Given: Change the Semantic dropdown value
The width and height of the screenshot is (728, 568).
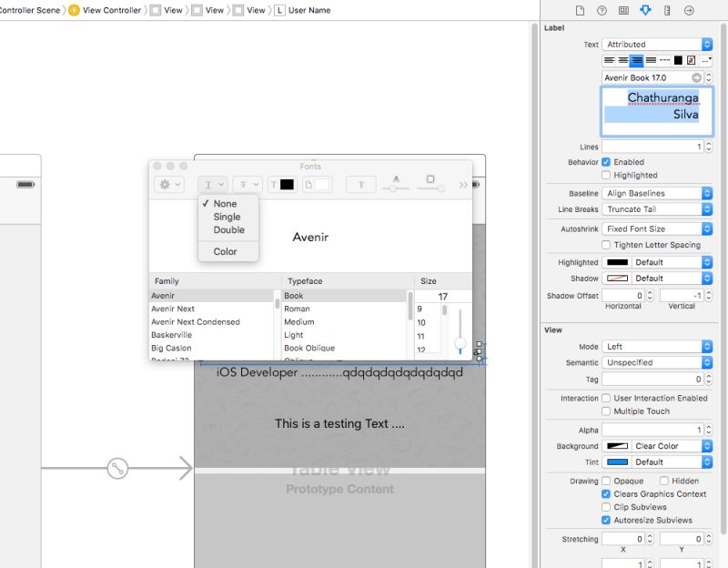Looking at the screenshot, I should 655,361.
